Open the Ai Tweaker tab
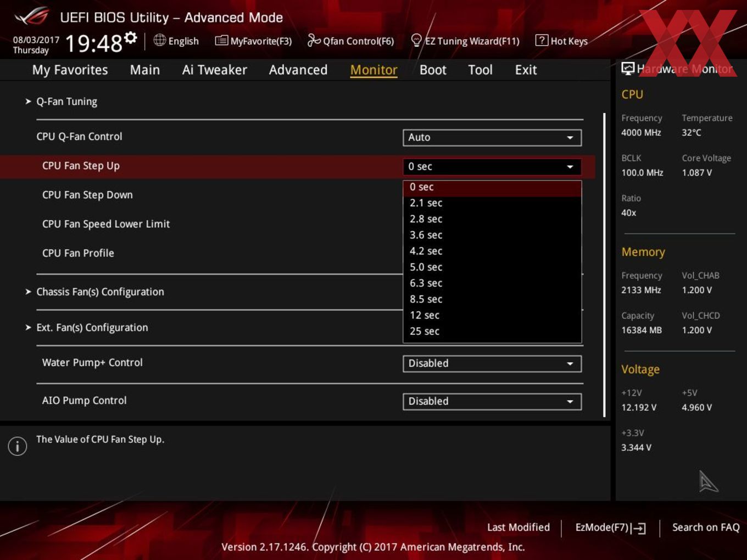The width and height of the screenshot is (747, 560). (x=214, y=70)
